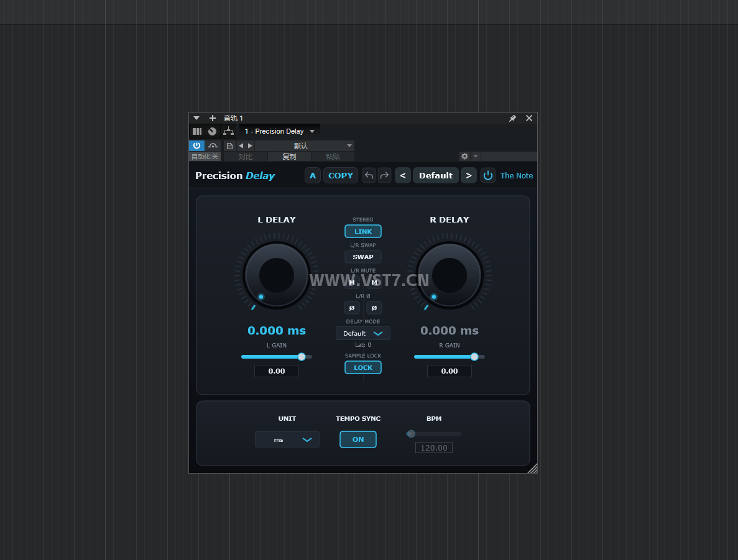Switch A/B state with A button
The height and width of the screenshot is (560, 738).
coord(313,175)
